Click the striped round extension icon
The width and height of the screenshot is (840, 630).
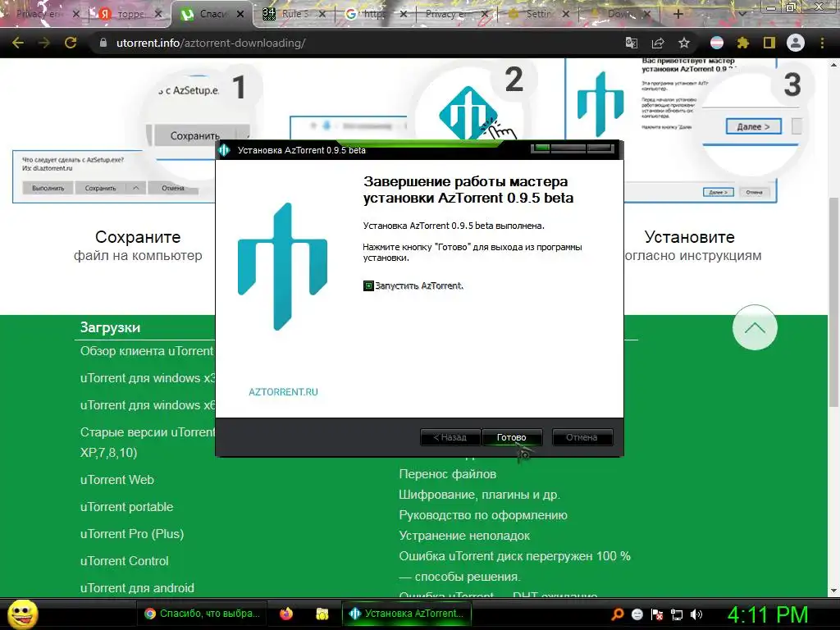717,43
